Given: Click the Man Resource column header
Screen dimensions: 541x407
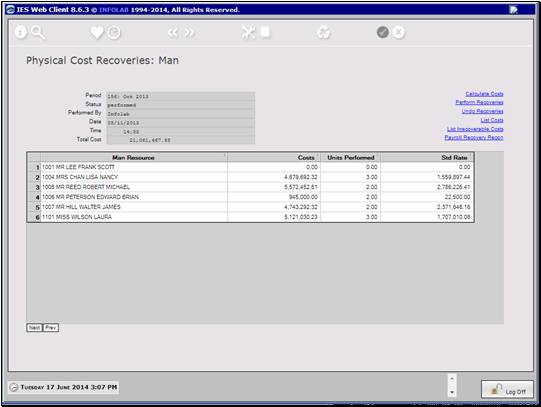Looking at the screenshot, I should click(x=134, y=158).
